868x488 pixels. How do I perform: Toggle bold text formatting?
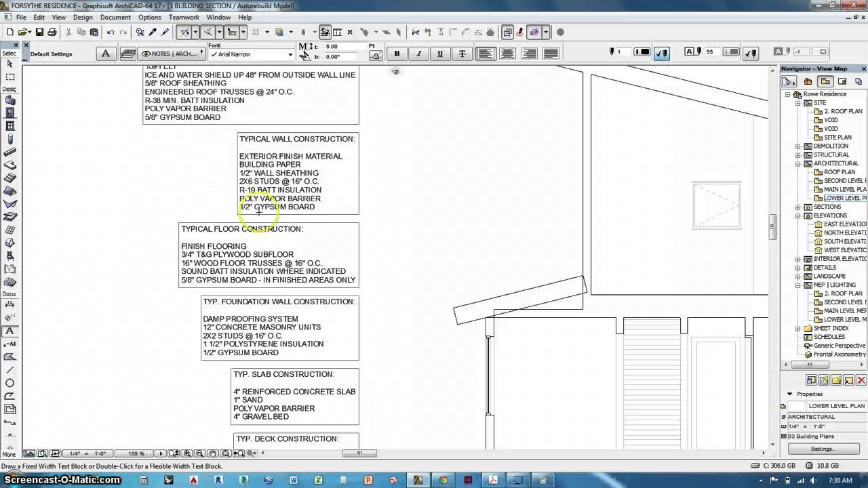397,54
